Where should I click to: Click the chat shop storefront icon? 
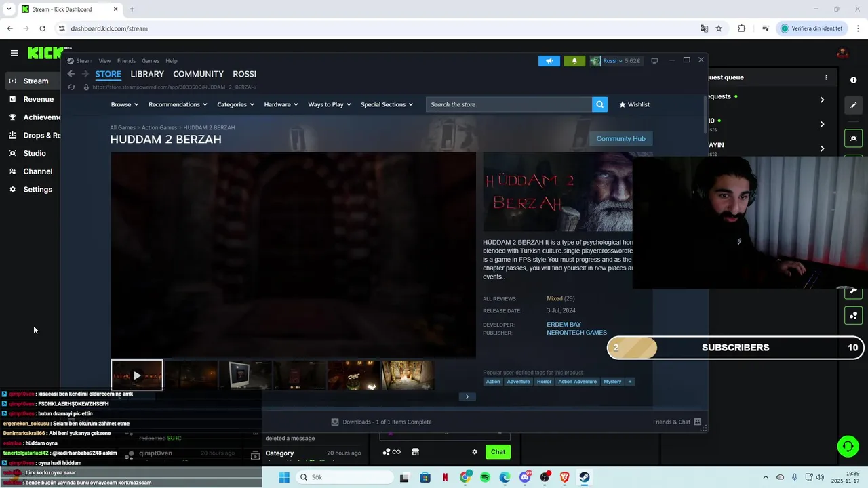415,452
